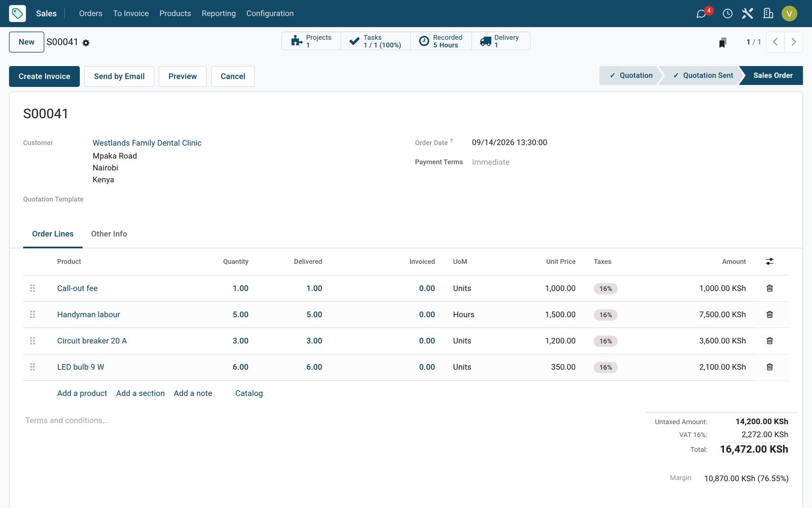This screenshot has height=508, width=812.
Task: Open the activities clock icon
Action: (727, 14)
